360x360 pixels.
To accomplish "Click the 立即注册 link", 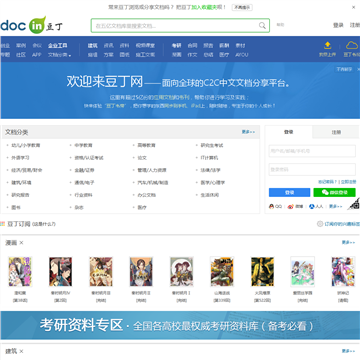I will click(348, 182).
